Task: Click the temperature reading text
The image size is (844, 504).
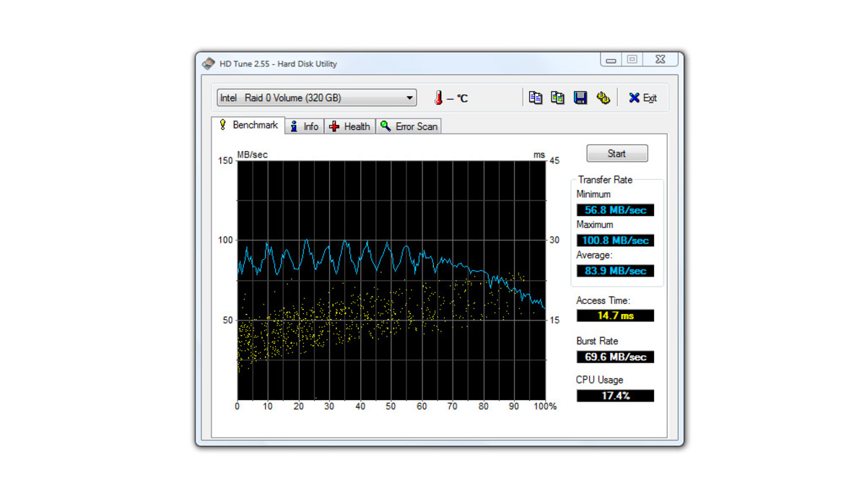Action: (x=458, y=98)
